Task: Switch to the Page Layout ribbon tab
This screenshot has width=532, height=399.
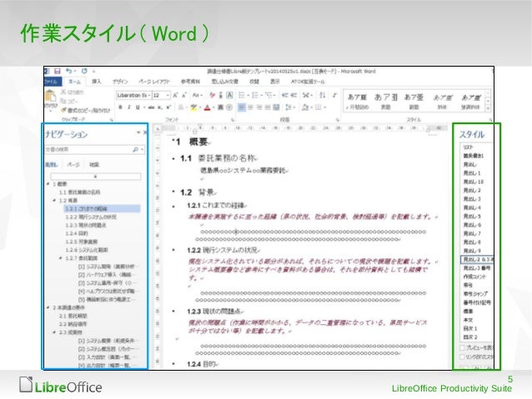Action: coord(153,82)
